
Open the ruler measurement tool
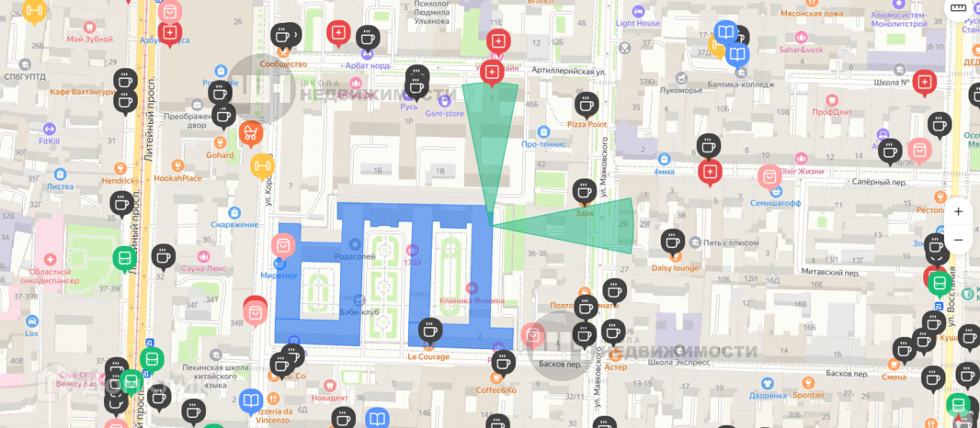click(x=959, y=9)
